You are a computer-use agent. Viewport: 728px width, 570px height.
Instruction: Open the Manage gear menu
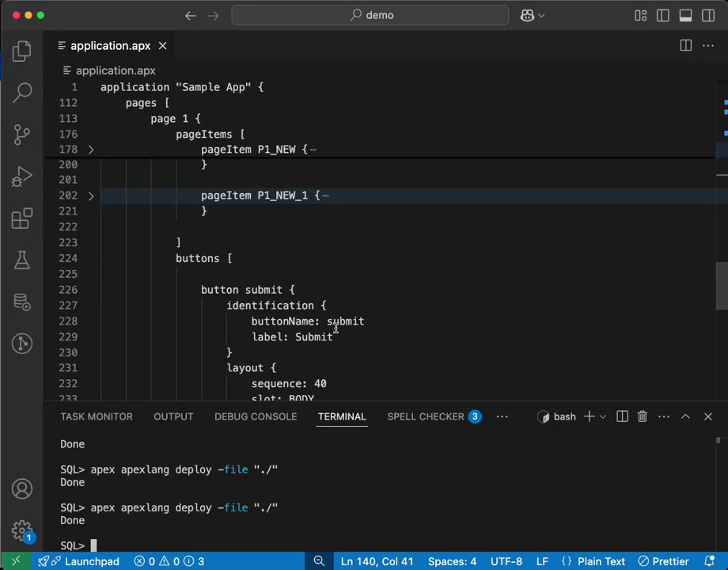pyautogui.click(x=22, y=530)
